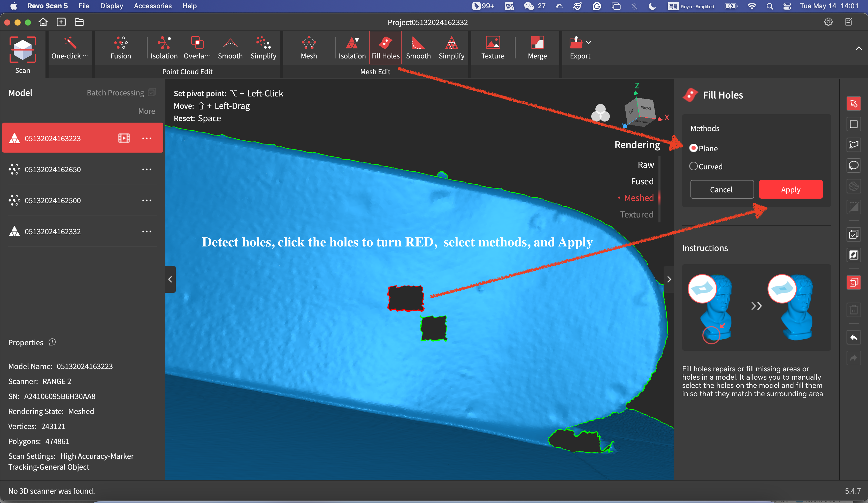This screenshot has width=868, height=503.
Task: Click the Merge tool
Action: click(x=537, y=48)
